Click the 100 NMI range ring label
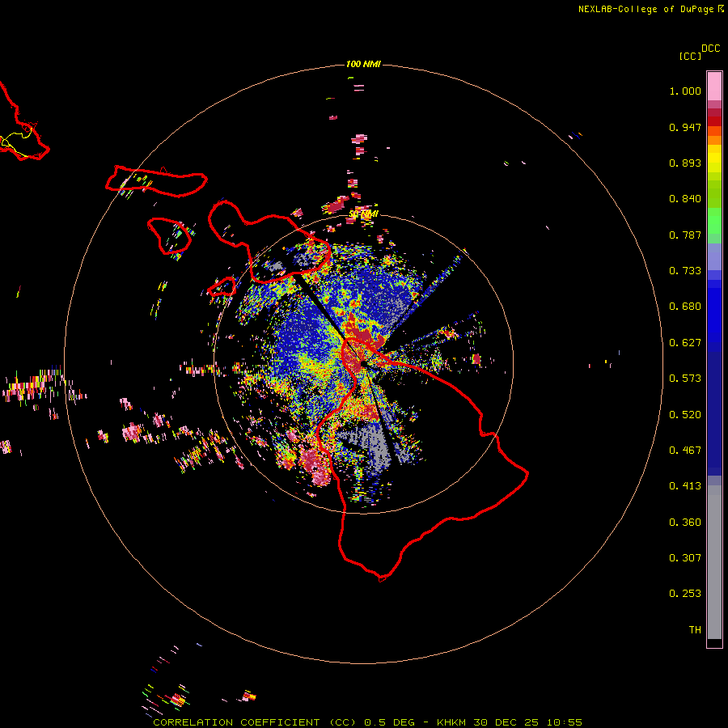The width and height of the screenshot is (728, 728). 363,64
